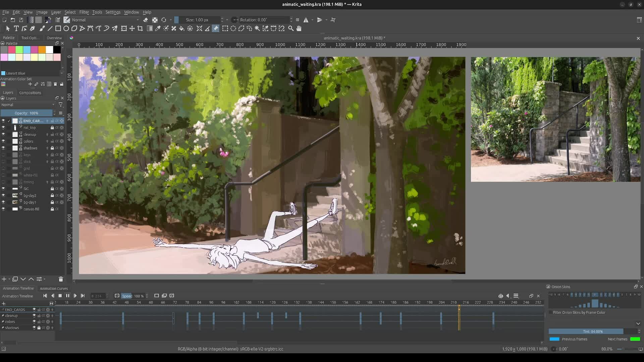644x362 pixels.
Task: Select the Pan hand tool
Action: click(299, 29)
